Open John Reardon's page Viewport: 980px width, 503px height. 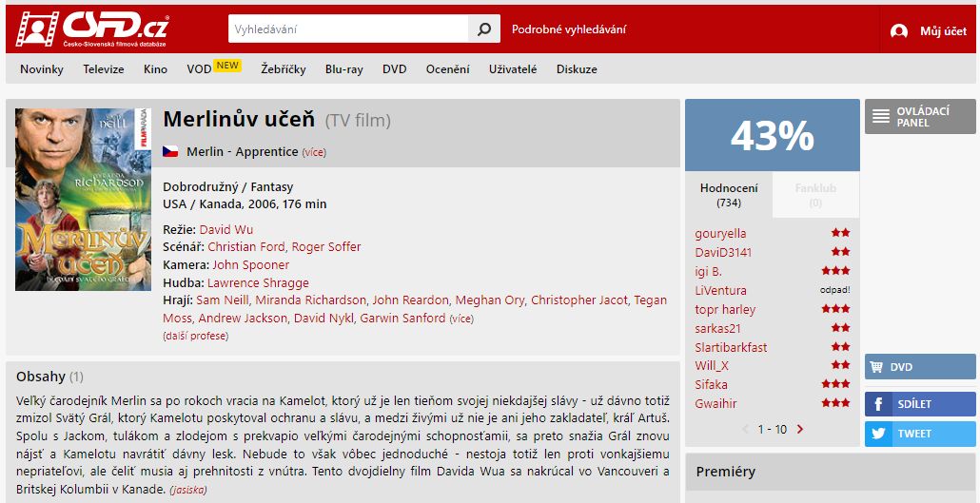411,300
